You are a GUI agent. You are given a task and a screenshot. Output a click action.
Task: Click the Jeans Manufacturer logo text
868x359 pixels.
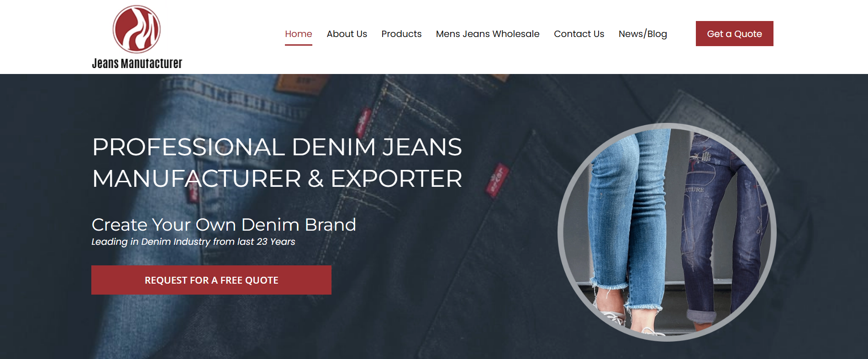tap(137, 63)
